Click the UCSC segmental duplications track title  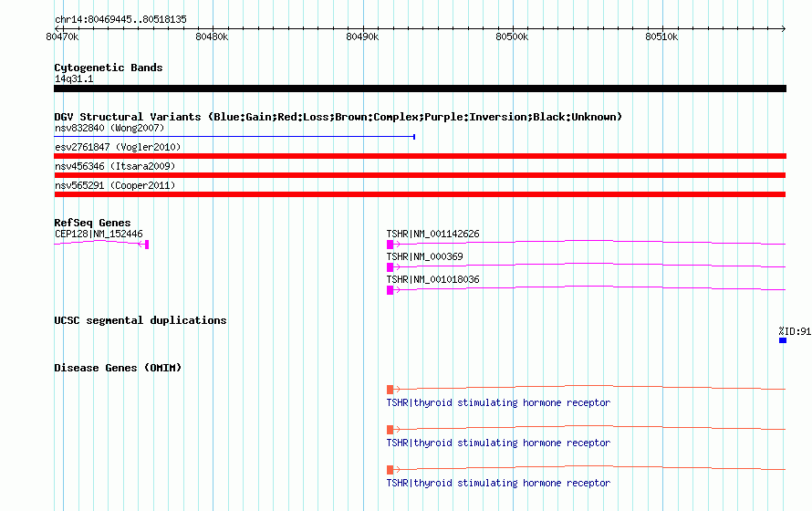(x=141, y=320)
